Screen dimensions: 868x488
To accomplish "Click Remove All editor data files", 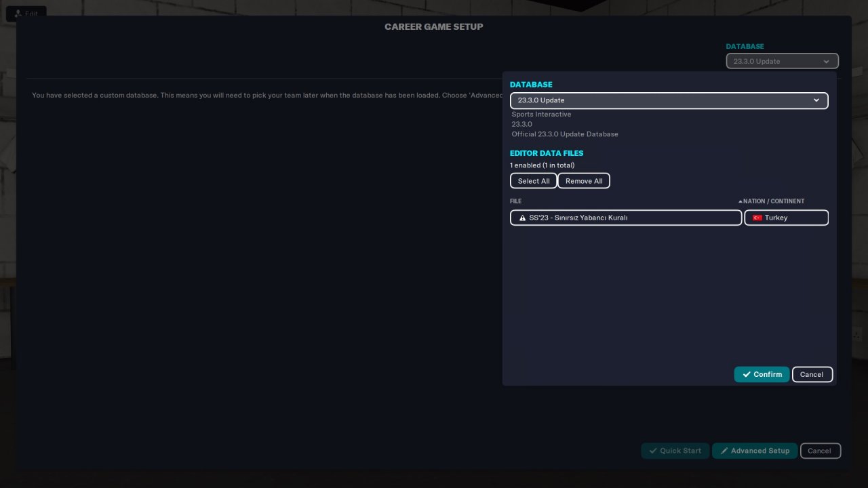I will click(x=584, y=181).
